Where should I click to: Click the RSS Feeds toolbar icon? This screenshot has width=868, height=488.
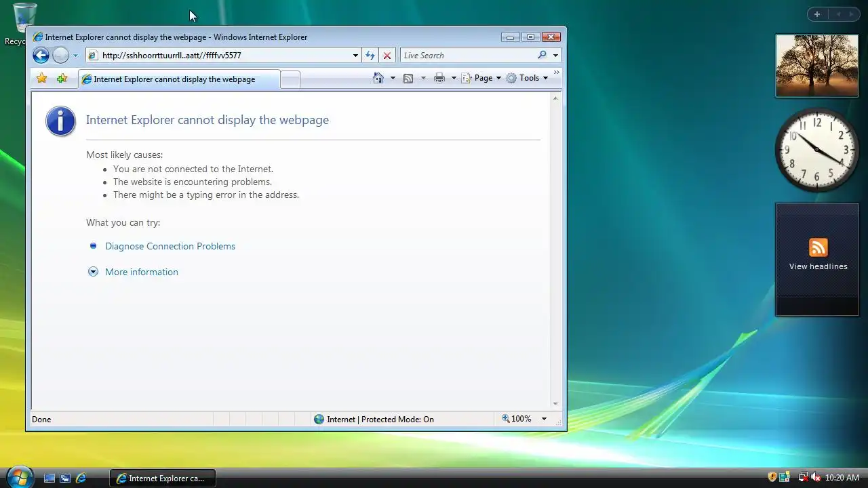tap(408, 79)
